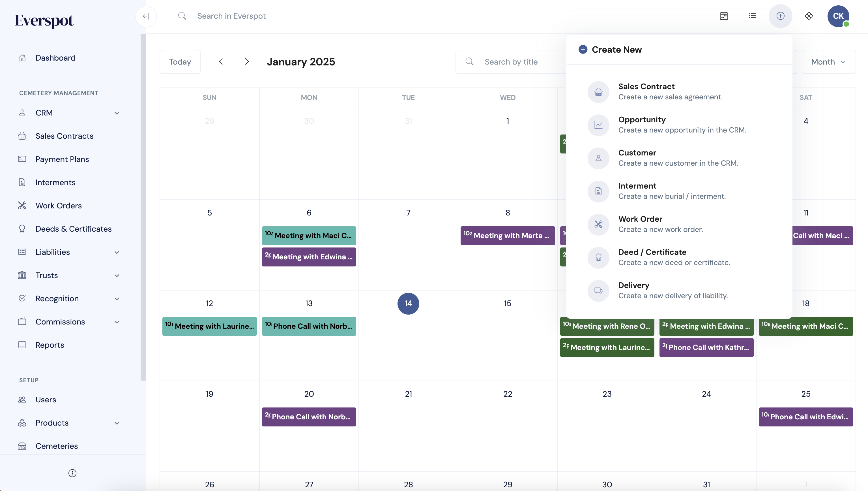Open the task list icon in top bar
Image resolution: width=868 pixels, height=491 pixels.
[x=752, y=16]
